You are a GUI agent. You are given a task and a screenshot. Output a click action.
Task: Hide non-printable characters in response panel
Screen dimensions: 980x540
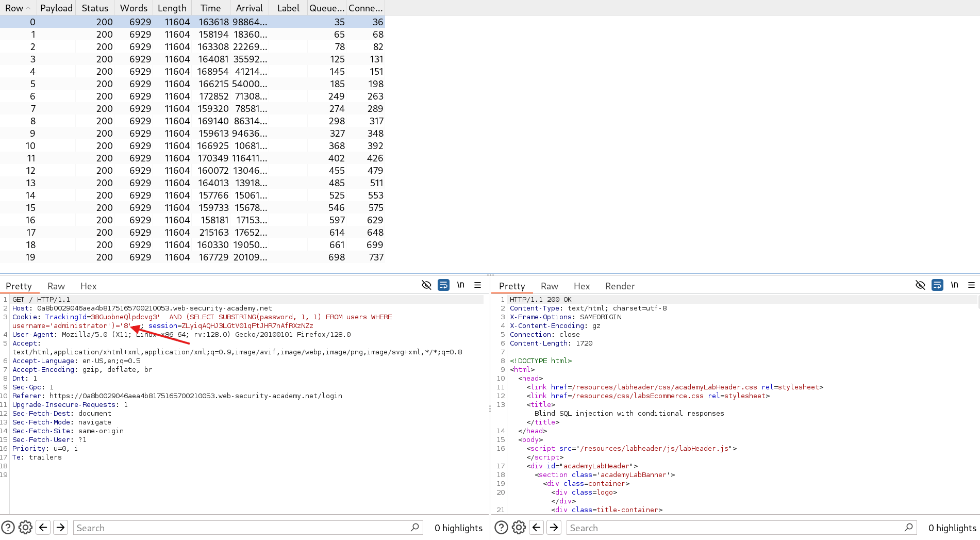pyautogui.click(x=920, y=285)
